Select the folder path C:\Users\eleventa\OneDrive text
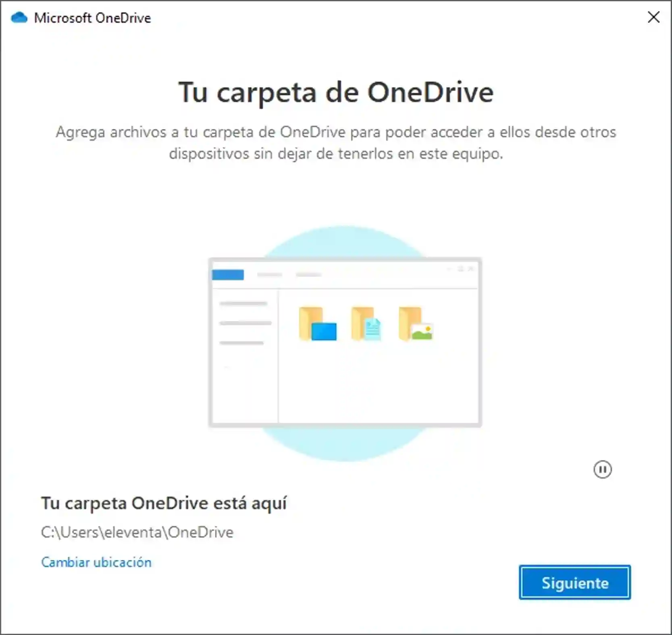Screen dimensions: 672x635 point(137,532)
